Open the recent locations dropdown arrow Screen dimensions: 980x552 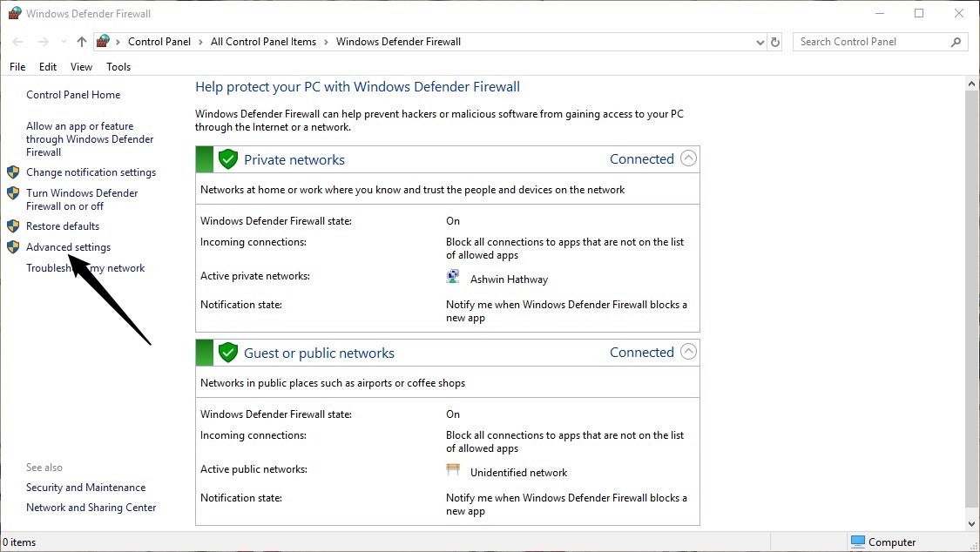coord(63,42)
